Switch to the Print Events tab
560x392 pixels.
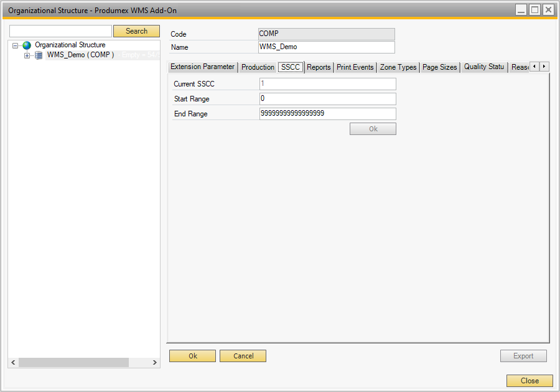[355, 67]
